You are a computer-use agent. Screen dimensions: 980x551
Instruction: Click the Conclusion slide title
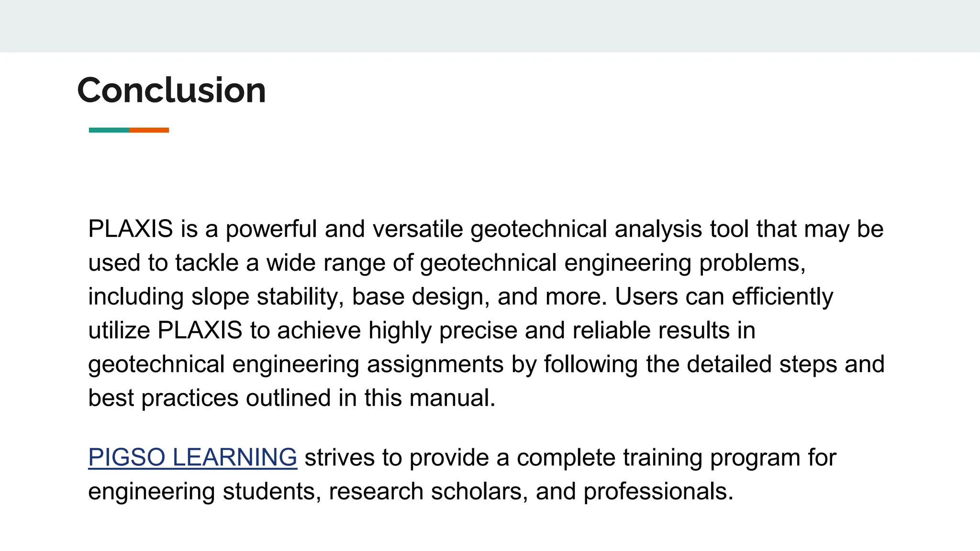point(171,90)
